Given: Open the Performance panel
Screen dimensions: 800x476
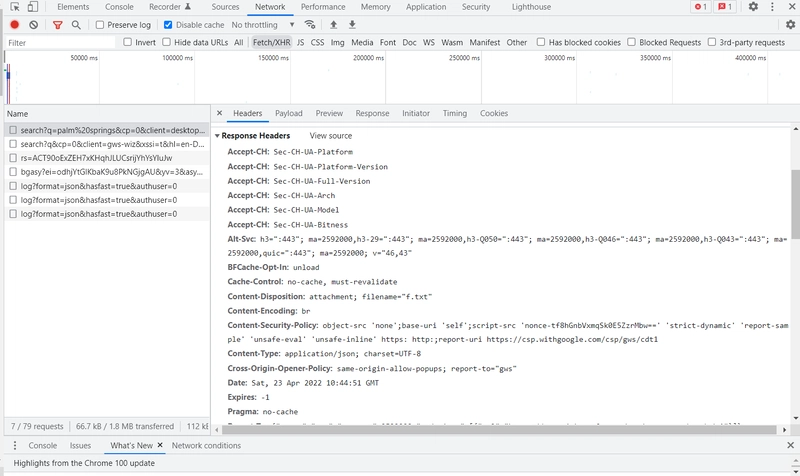Looking at the screenshot, I should tap(323, 7).
